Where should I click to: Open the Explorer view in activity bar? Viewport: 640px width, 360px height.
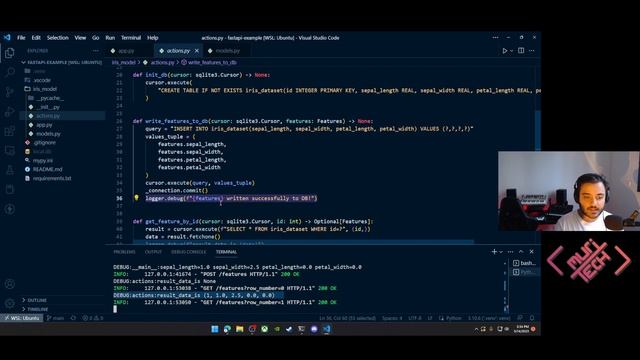pyautogui.click(x=9, y=53)
